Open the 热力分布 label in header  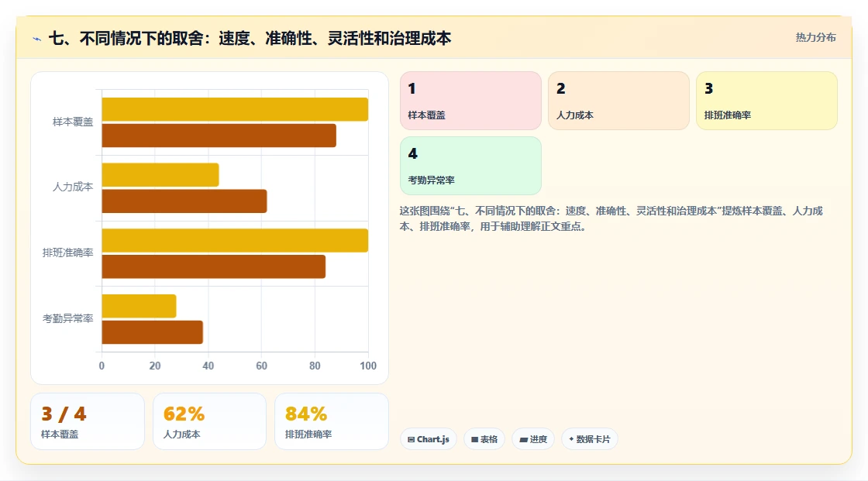click(x=815, y=38)
